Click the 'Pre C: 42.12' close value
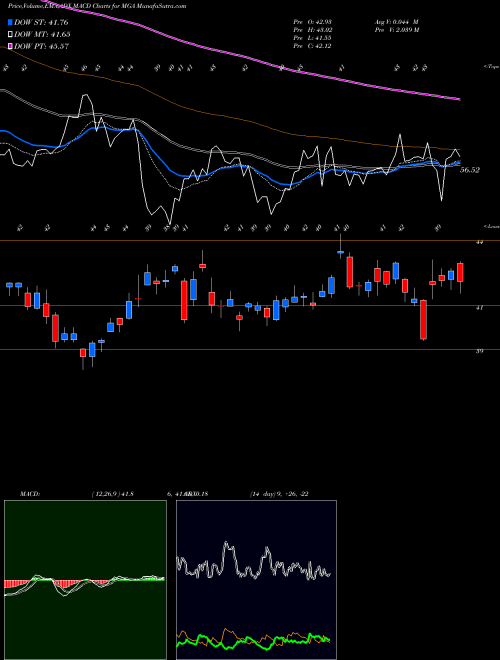The height and width of the screenshot is (660, 500). [312, 46]
